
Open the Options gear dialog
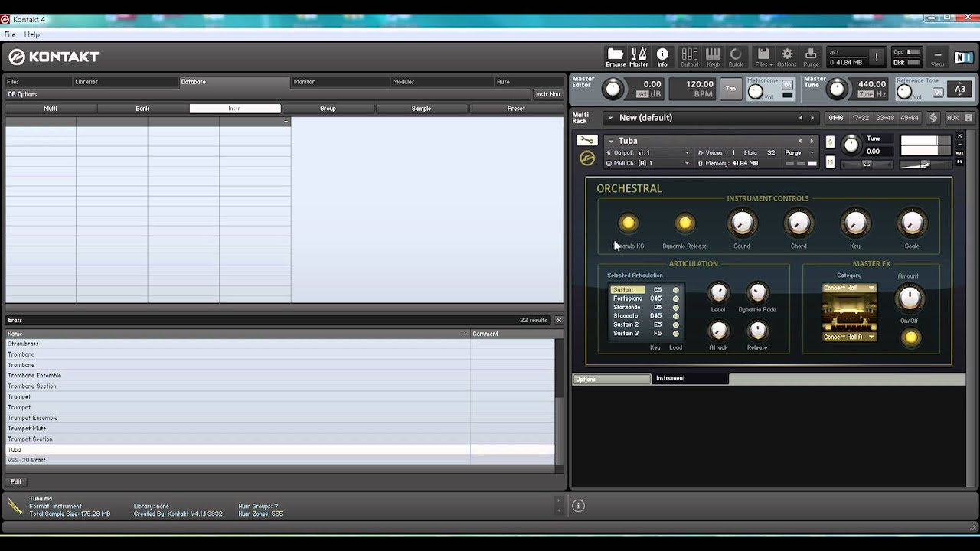tap(787, 57)
